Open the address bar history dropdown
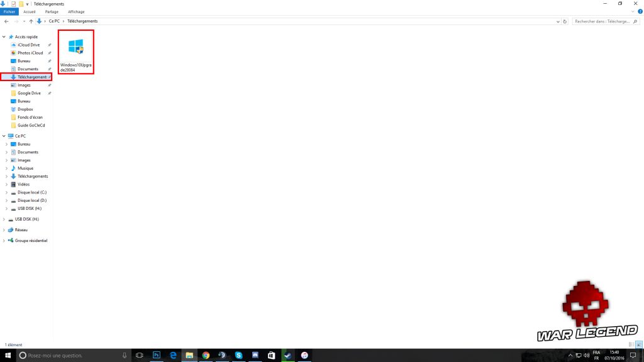 (x=558, y=21)
